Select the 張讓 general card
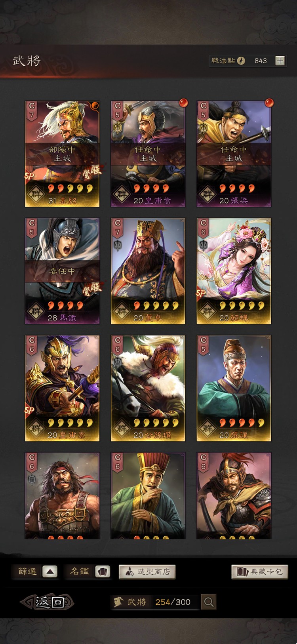297x644 pixels. (234, 388)
